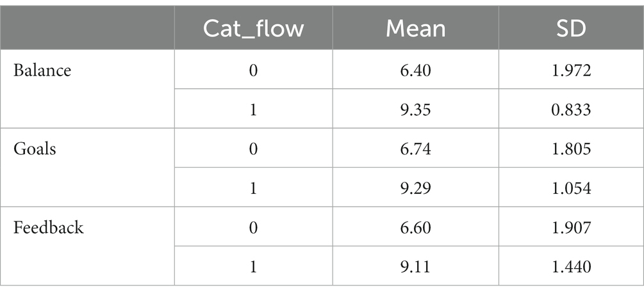
Task: Select the SD value 1.972
Action: click(x=572, y=70)
